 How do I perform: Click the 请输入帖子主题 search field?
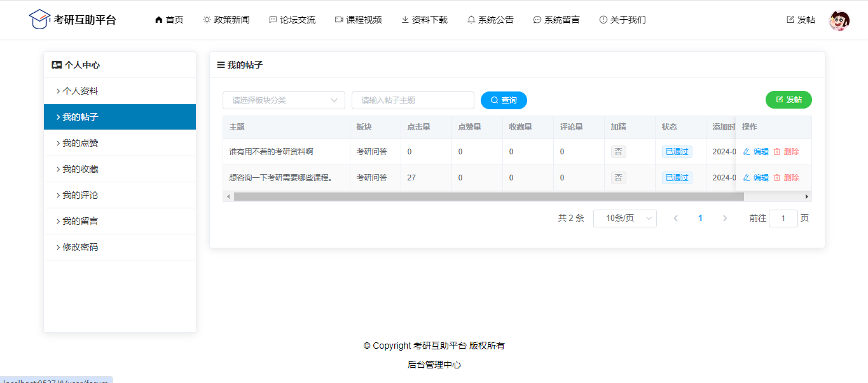[413, 100]
